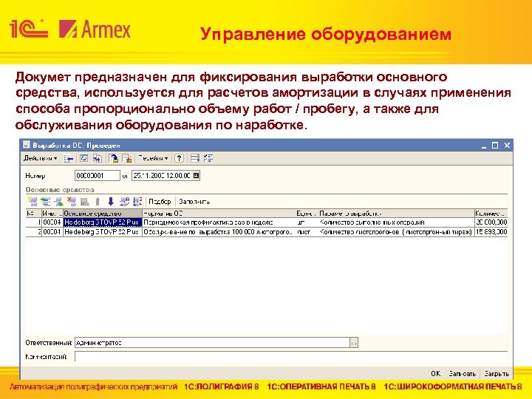532x399 pixels.
Task: Click the Комментарий input field
Action: [x=291, y=357]
